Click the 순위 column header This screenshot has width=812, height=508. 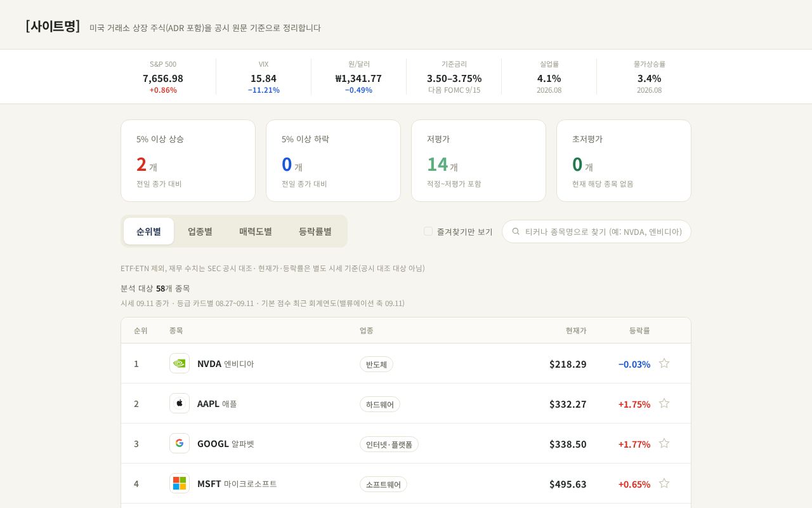(x=141, y=330)
